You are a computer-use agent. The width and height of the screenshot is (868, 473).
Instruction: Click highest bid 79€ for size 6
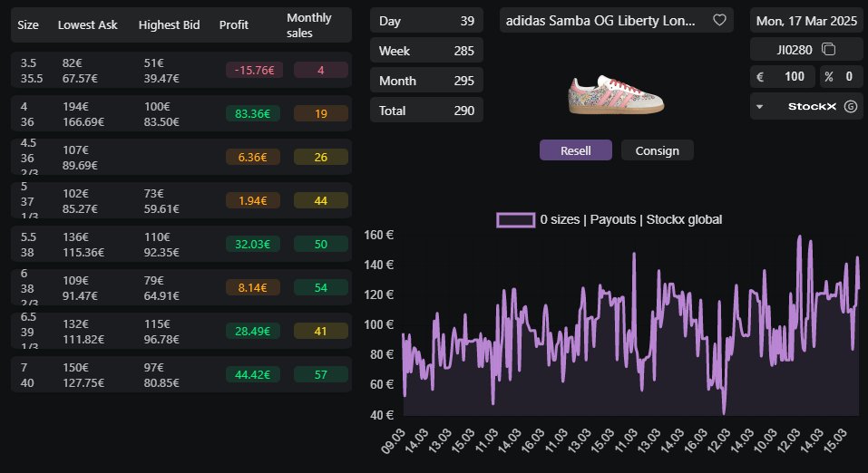click(154, 281)
